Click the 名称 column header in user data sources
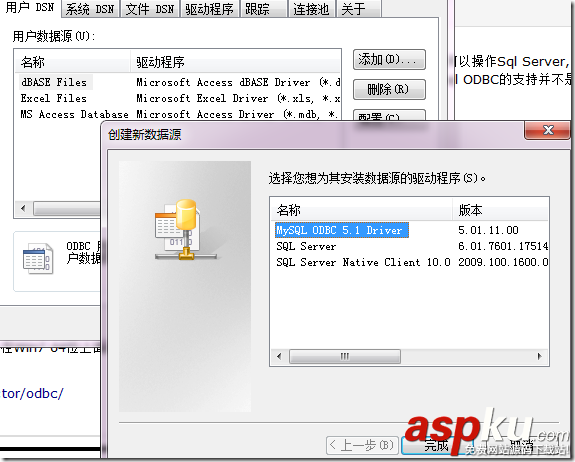 point(73,62)
